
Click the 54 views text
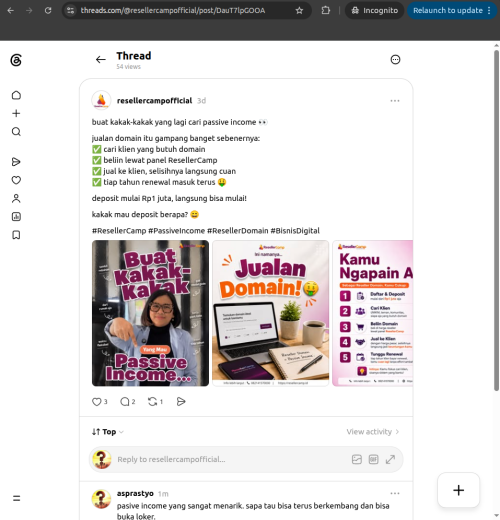point(128,67)
